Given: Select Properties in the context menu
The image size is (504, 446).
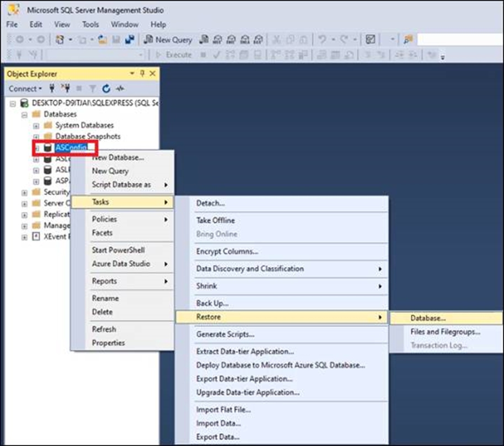Looking at the screenshot, I should [x=122, y=343].
